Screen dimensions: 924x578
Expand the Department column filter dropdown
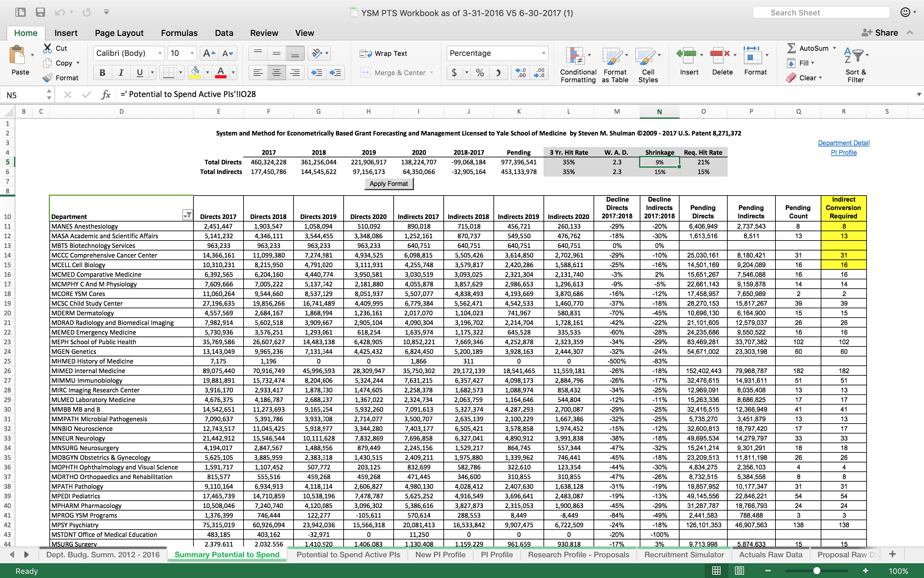click(187, 215)
